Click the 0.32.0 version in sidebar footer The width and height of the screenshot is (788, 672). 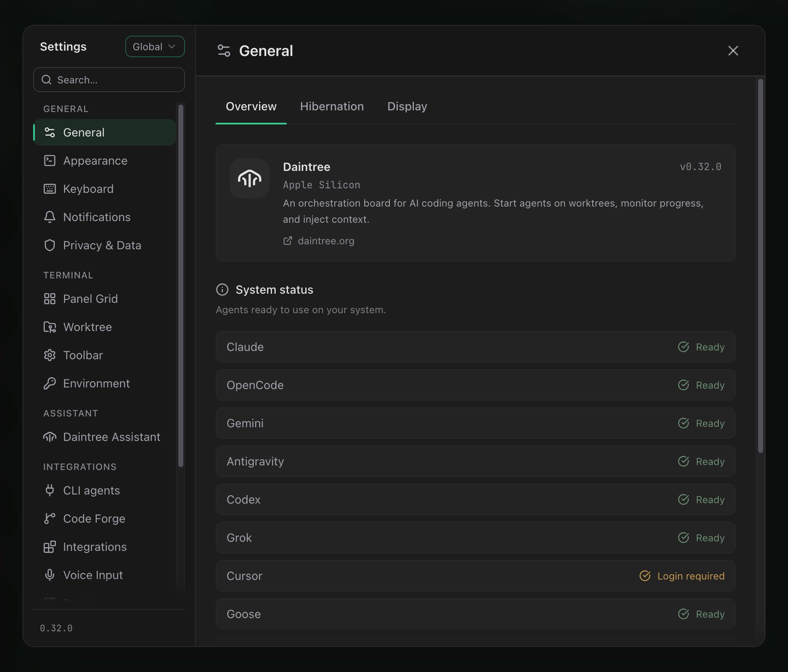tap(56, 628)
